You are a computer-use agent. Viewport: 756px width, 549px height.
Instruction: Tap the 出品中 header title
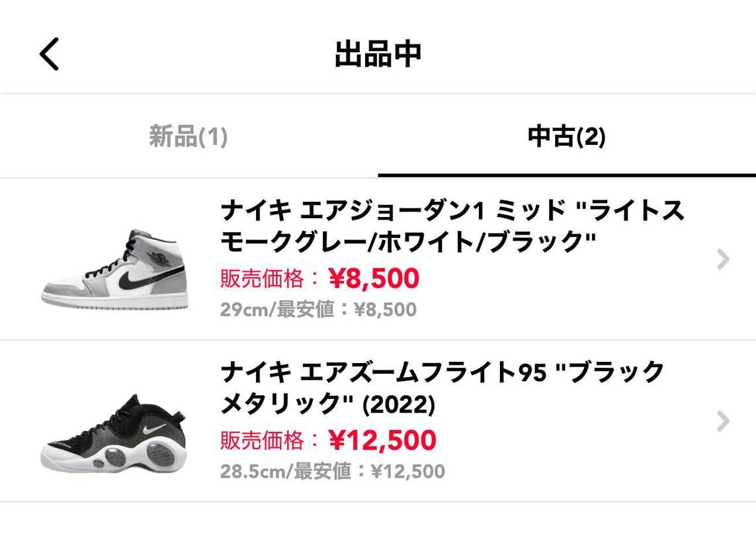pyautogui.click(x=378, y=54)
